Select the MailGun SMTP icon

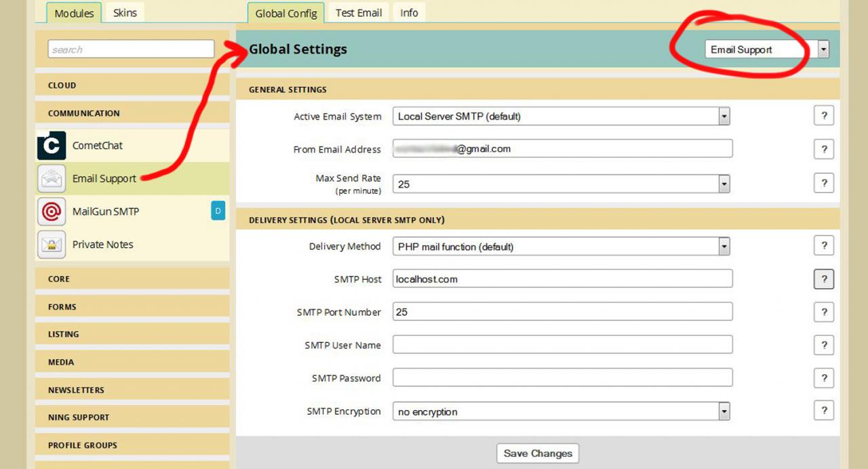coord(52,211)
